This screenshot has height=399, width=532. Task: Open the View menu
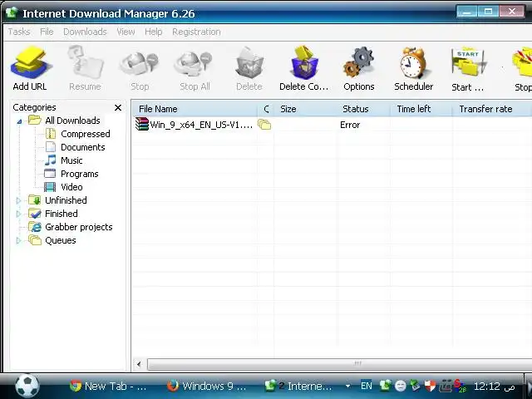(126, 32)
